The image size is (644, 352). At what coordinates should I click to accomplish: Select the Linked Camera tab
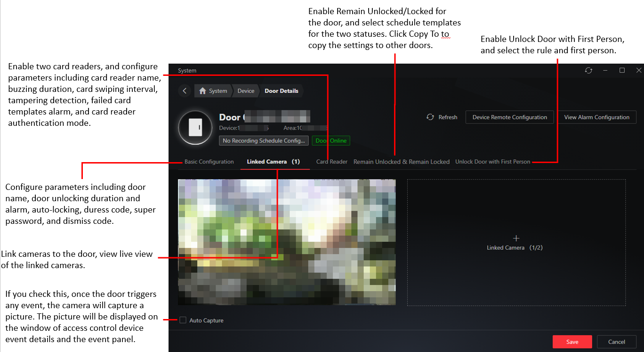click(x=274, y=162)
